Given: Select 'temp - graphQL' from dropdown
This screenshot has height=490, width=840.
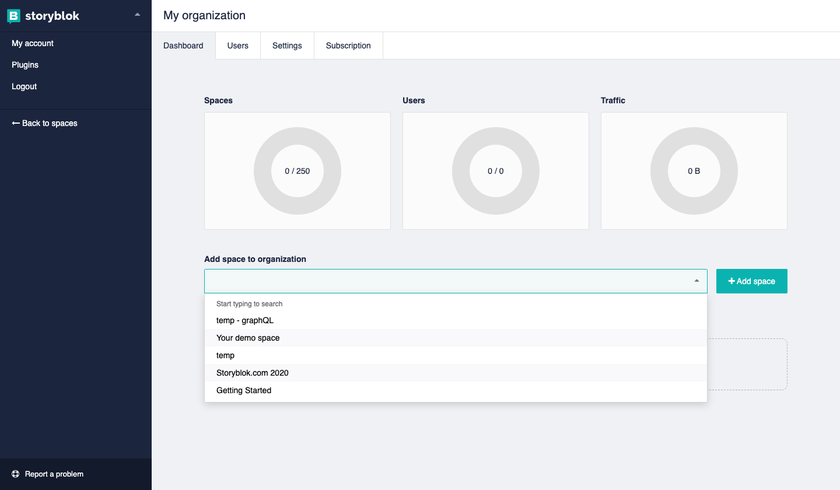Looking at the screenshot, I should (455, 320).
